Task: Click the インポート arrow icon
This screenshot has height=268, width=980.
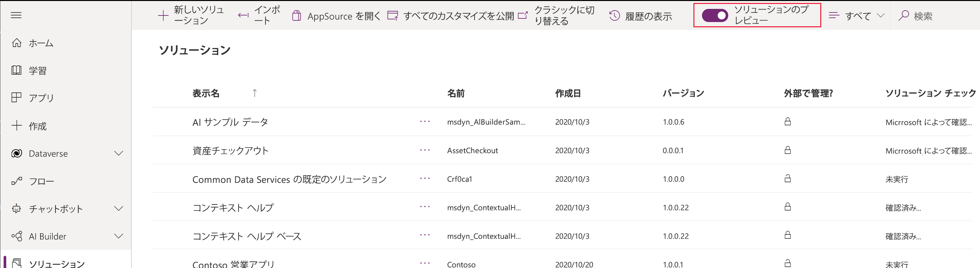Action: pos(244,15)
